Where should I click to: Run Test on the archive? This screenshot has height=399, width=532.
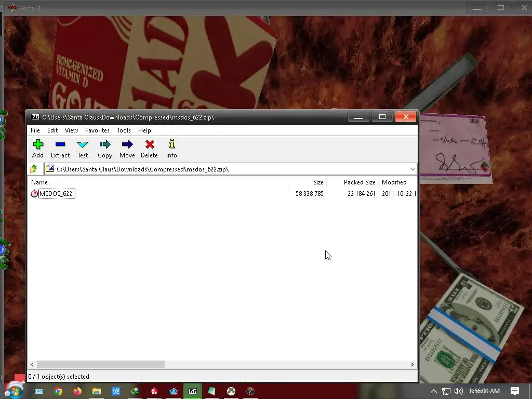(83, 149)
